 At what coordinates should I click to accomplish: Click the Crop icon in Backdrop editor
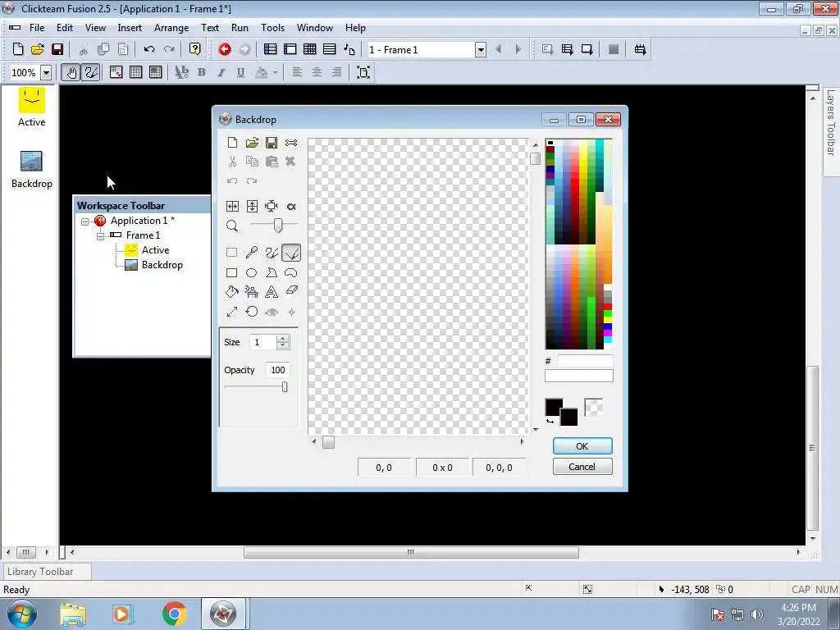(272, 206)
